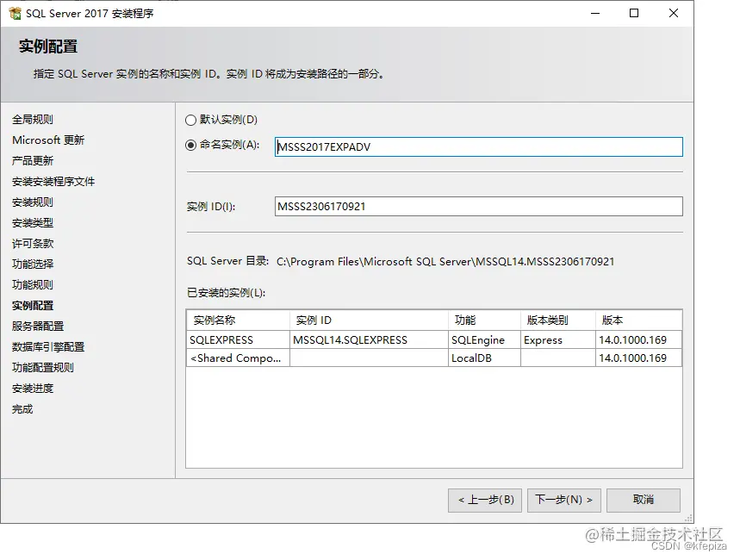Select 安装类型 step in sidebar

click(33, 223)
